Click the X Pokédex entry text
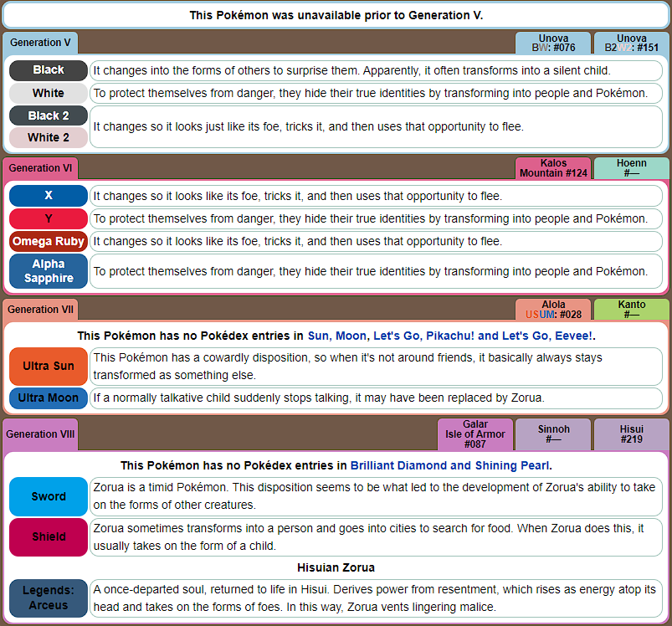Image resolution: width=672 pixels, height=626 pixels. pos(376,196)
